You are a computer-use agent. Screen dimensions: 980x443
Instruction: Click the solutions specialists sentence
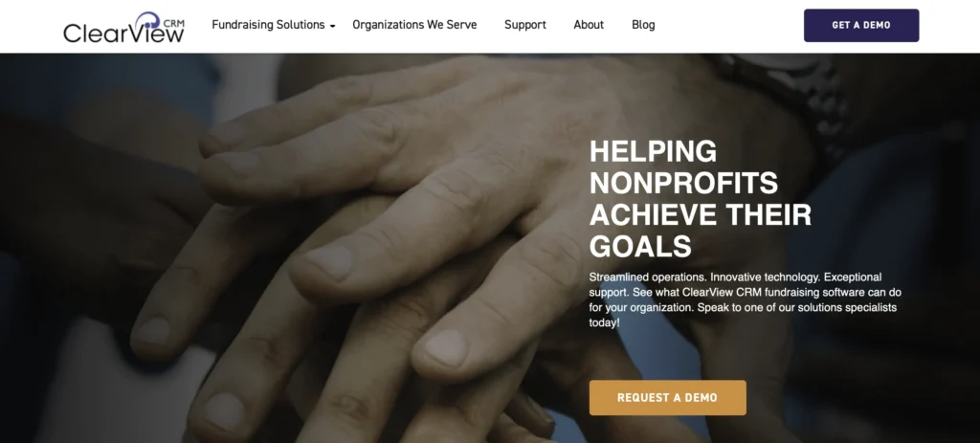pos(743,316)
